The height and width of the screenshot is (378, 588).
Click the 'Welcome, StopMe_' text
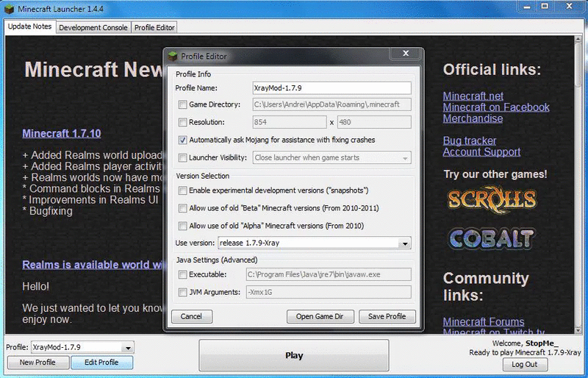coord(525,343)
